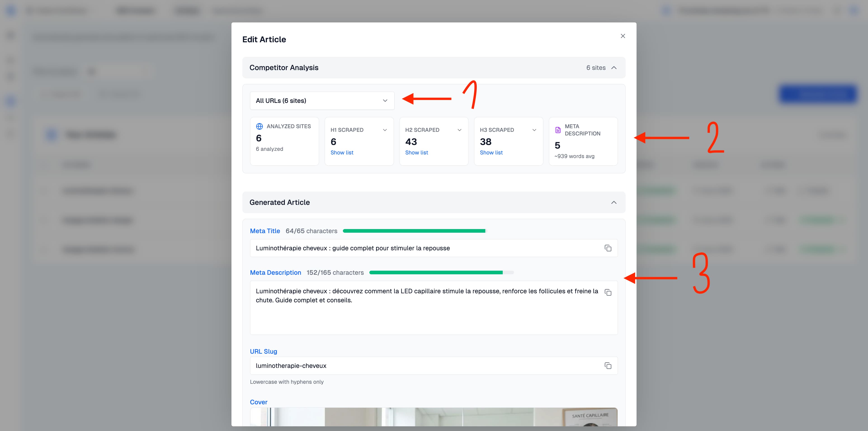This screenshot has height=431, width=868.
Task: Copy the URL Slug value
Action: pyautogui.click(x=608, y=366)
